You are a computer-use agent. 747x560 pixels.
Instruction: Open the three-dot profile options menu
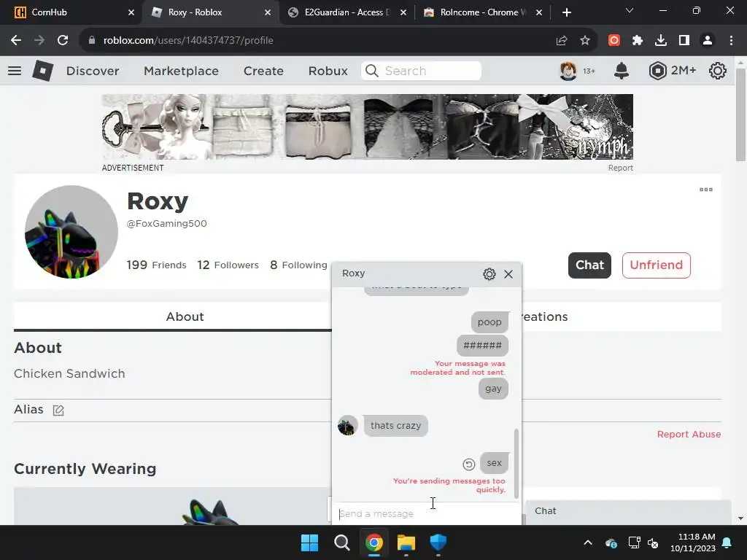point(706,190)
